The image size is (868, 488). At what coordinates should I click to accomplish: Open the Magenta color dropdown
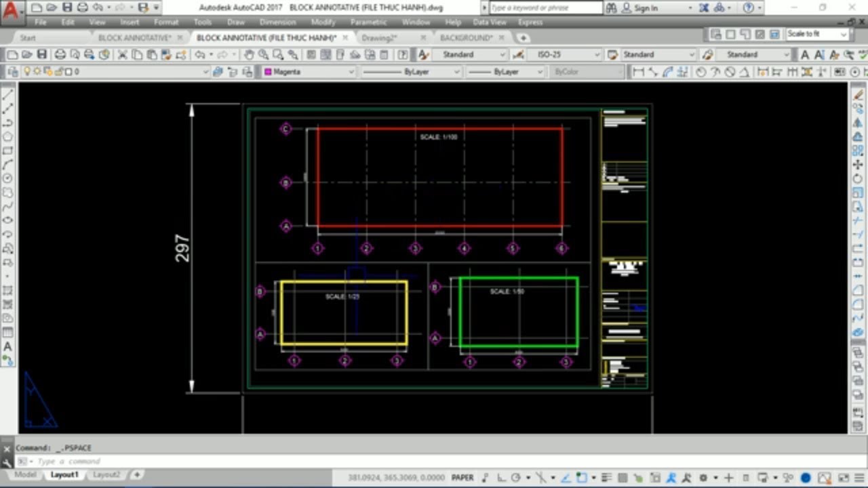[309, 71]
